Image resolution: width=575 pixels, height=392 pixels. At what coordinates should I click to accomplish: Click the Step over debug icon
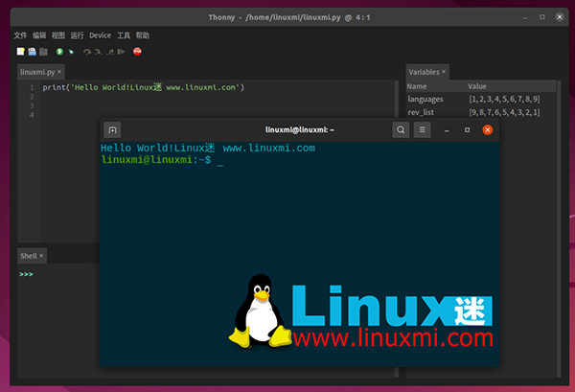coord(87,52)
